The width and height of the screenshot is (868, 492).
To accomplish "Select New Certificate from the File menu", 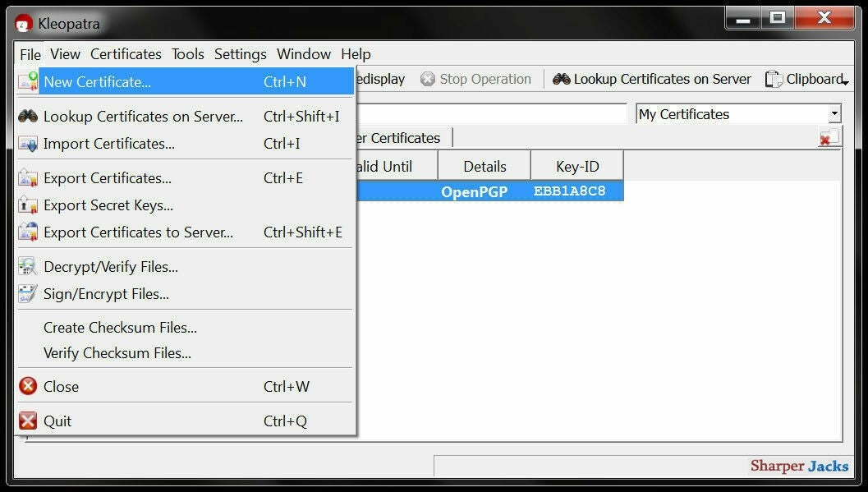I will tap(97, 82).
